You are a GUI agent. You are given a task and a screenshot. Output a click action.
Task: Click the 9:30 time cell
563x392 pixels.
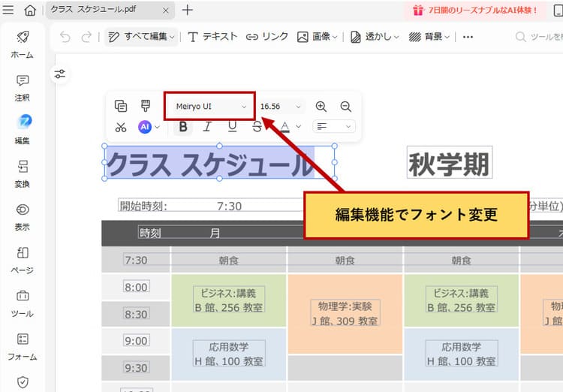pos(136,367)
